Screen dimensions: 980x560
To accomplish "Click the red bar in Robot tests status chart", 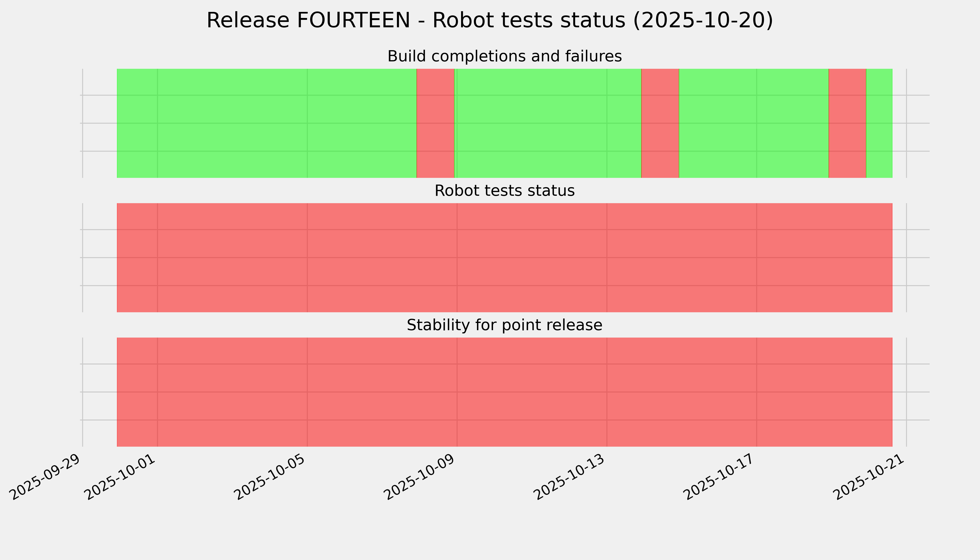I will [504, 258].
